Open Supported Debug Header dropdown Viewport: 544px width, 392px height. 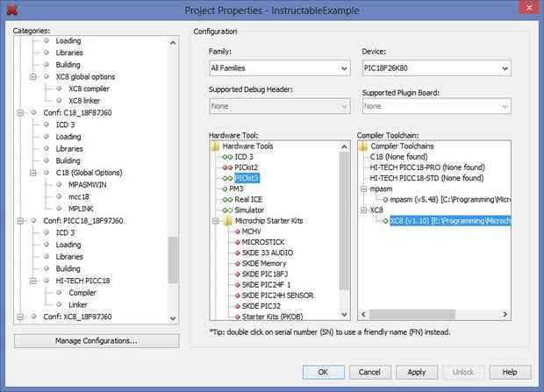pyautogui.click(x=280, y=106)
